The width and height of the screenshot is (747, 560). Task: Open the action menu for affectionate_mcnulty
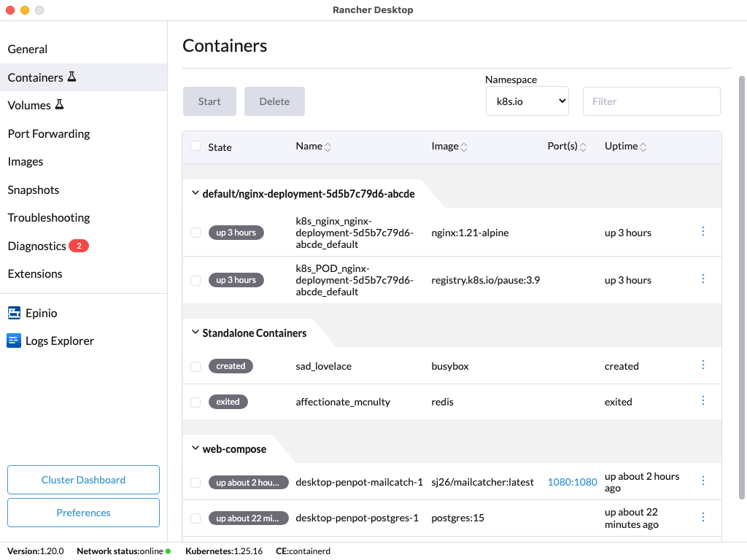coord(703,400)
